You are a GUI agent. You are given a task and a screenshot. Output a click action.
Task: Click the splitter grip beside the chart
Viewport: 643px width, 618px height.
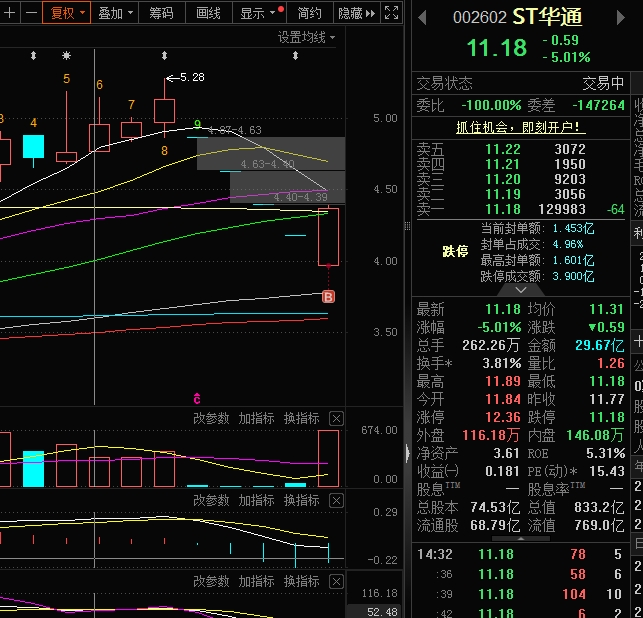[407, 226]
